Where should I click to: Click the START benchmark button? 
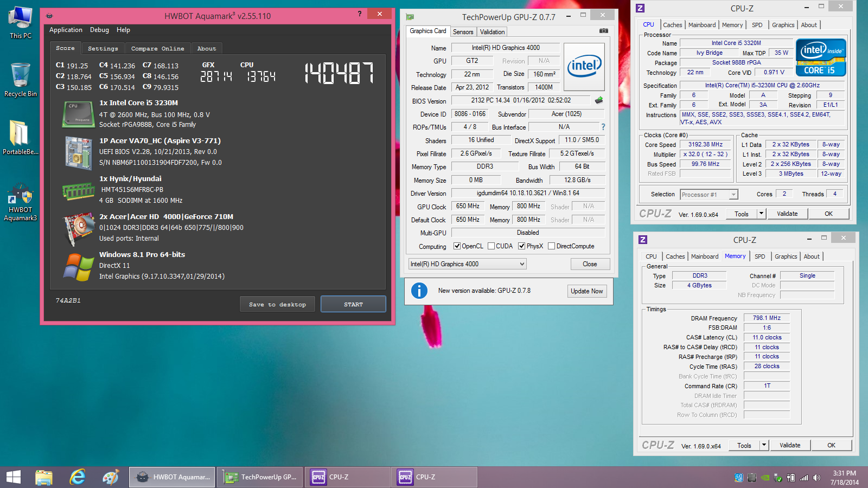[x=353, y=304]
